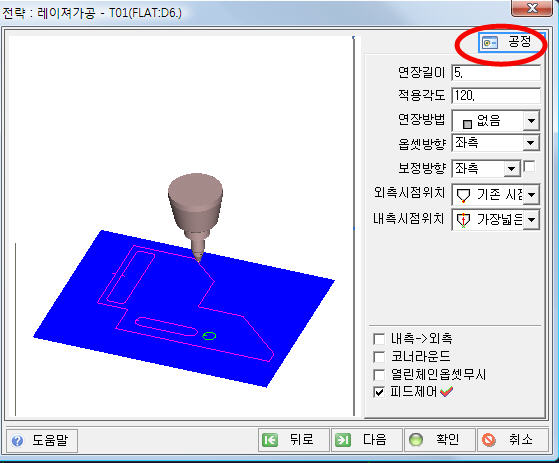Enable the 내측->외측 checkbox
The width and height of the screenshot is (559, 463).
tap(379, 339)
